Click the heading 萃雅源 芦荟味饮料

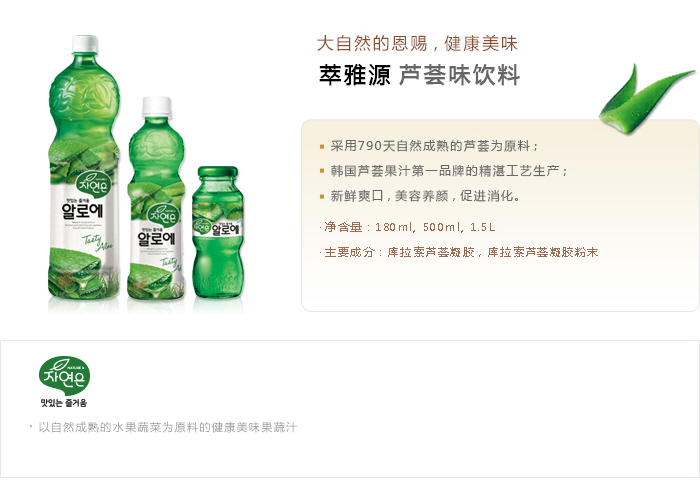click(420, 75)
